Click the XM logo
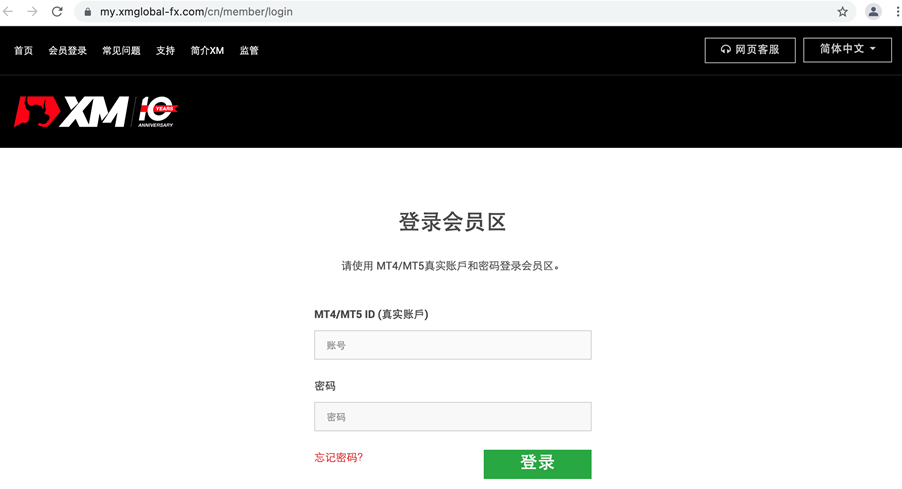The width and height of the screenshot is (902, 489). 70,112
